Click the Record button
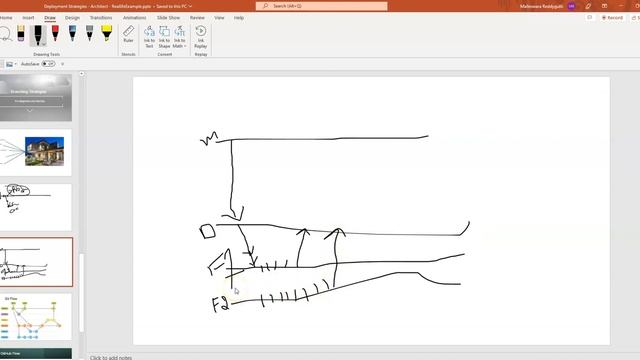This screenshot has width=640, height=360. (x=612, y=18)
